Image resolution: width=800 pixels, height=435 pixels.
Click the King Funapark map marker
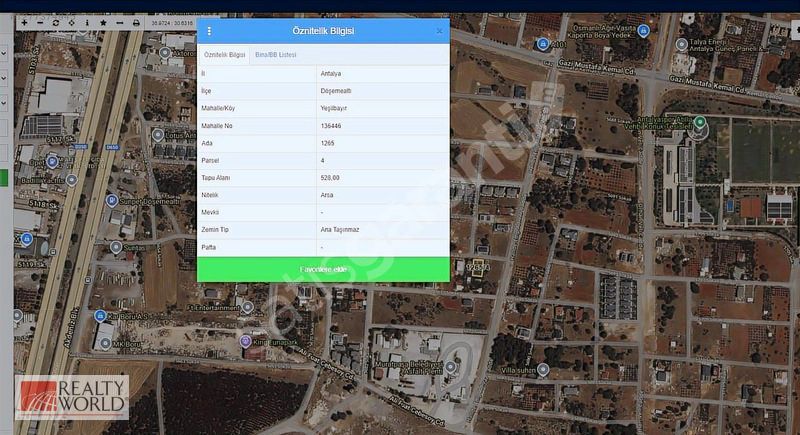(x=245, y=342)
